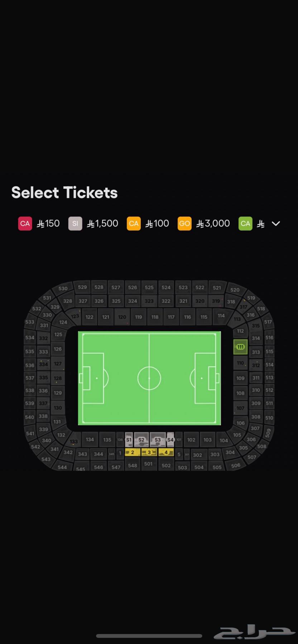Tap the 150 price label
Image resolution: width=298 pixels, height=644 pixels.
point(48,224)
